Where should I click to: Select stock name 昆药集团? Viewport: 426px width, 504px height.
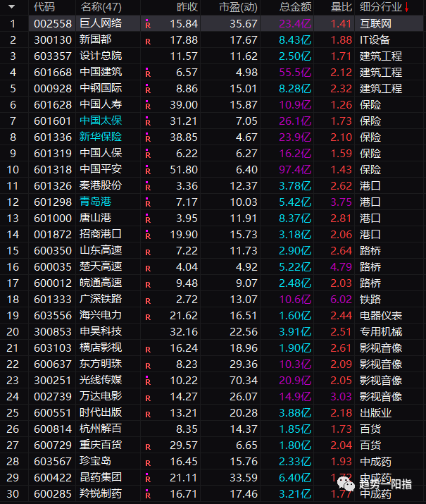[x=101, y=477]
